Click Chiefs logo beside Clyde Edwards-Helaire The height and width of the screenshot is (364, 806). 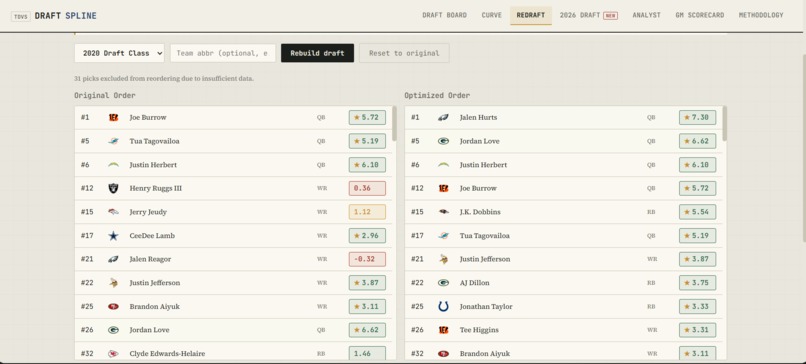click(x=113, y=354)
